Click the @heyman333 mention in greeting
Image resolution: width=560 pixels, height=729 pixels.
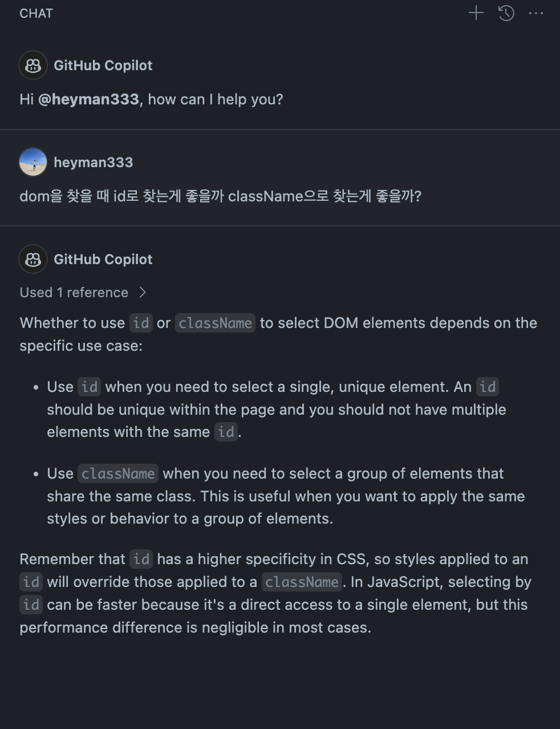click(x=88, y=99)
